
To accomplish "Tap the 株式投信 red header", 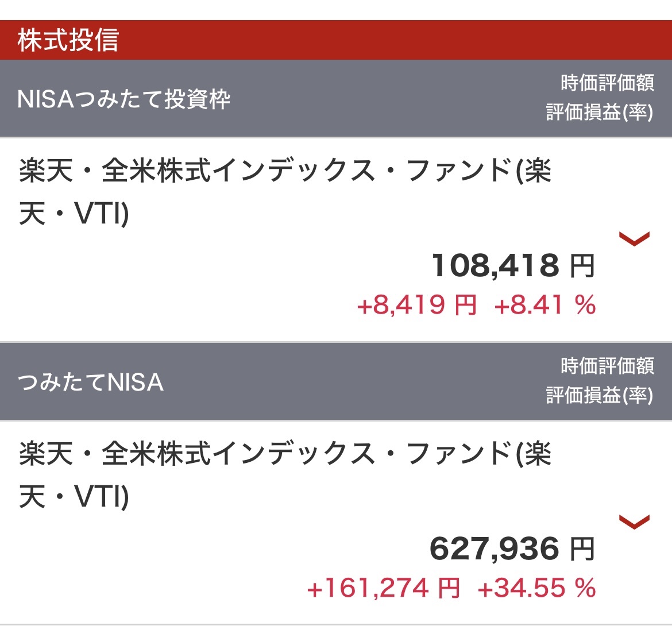I will click(x=68, y=40).
